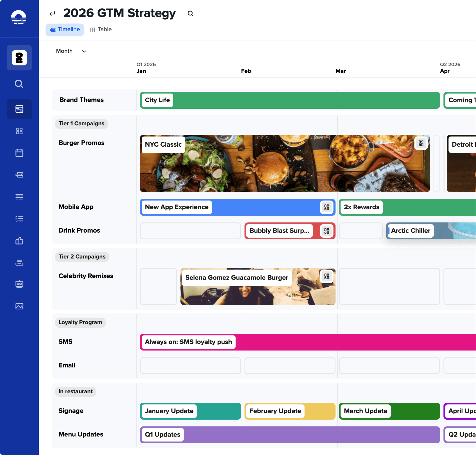Click the search icon beside page title
Screen dimensions: 476x455
pos(190,14)
